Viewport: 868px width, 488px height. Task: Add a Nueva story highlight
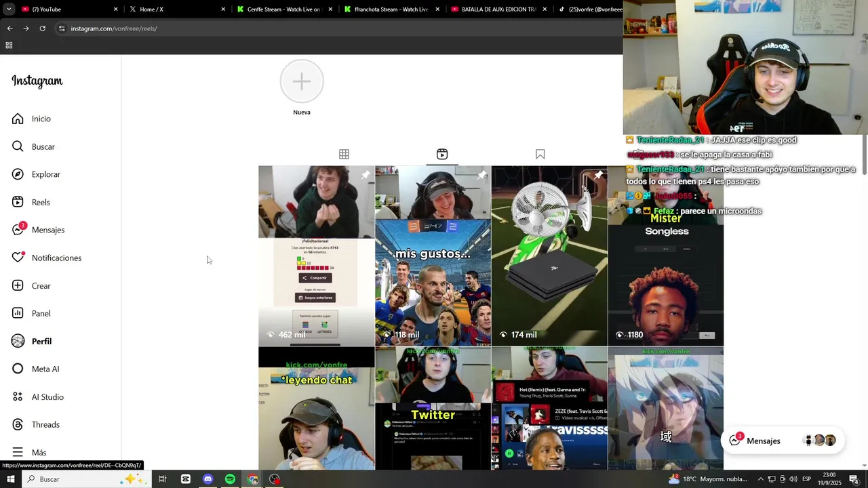point(302,81)
